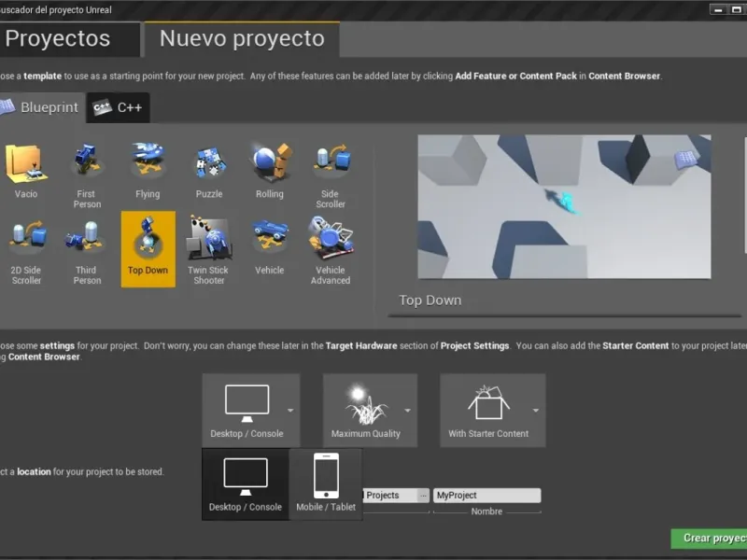Minimize the Unreal project browser window
Image resolution: width=747 pixels, height=560 pixels.
pyautogui.click(x=718, y=9)
